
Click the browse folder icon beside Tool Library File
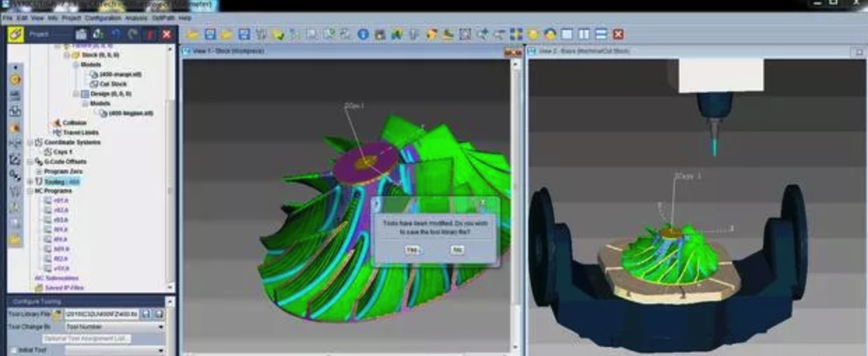(57, 315)
